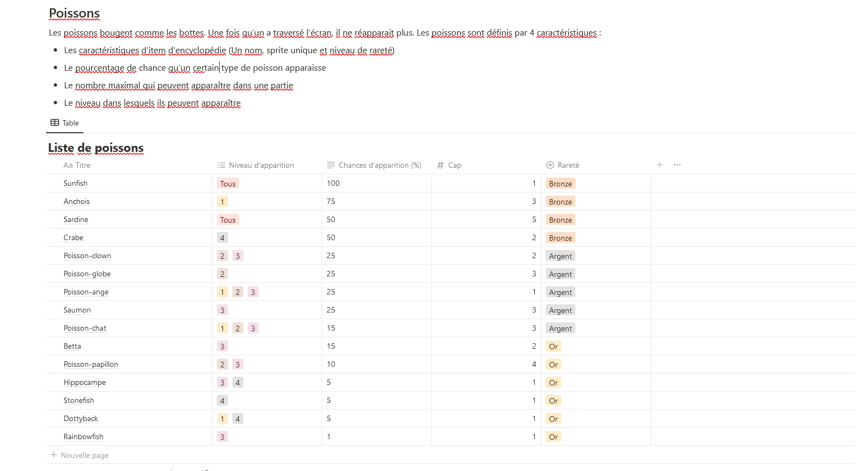This screenshot has height=471, width=868.
Task: Open the Poisson-clown page
Action: (87, 256)
